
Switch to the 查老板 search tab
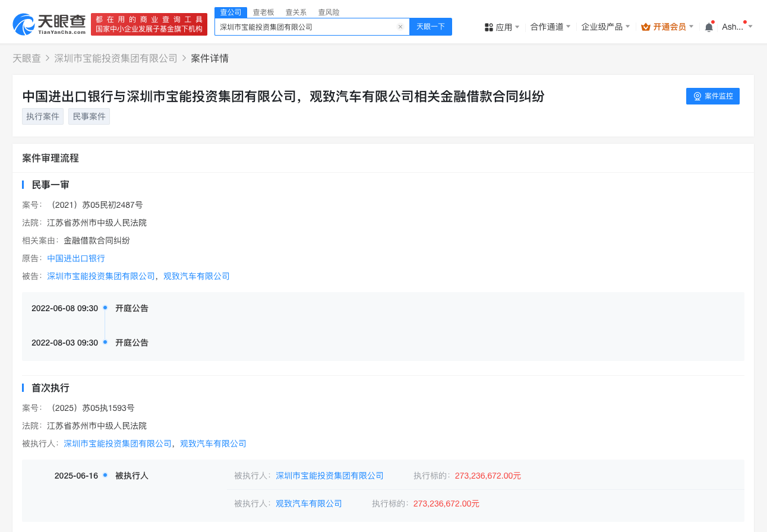[263, 12]
